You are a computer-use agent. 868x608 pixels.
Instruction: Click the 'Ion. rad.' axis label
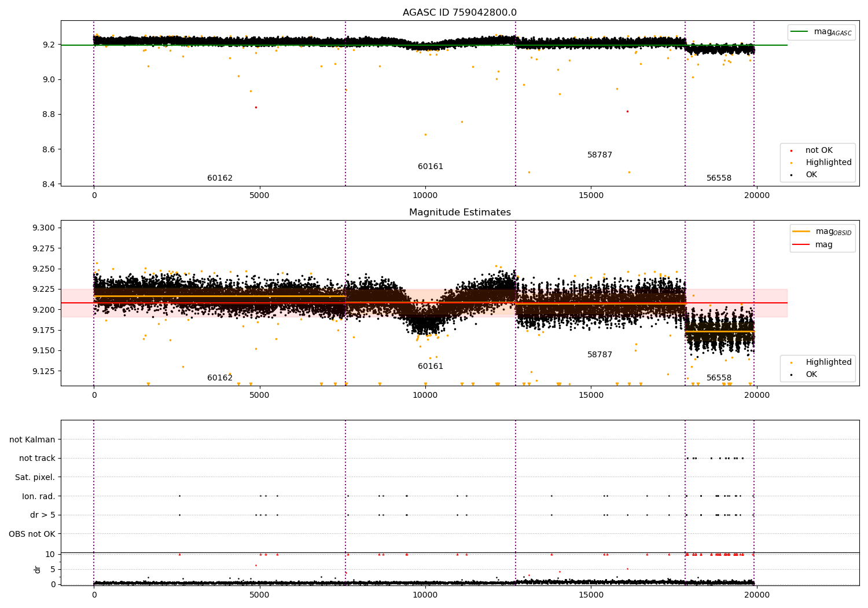point(39,496)
